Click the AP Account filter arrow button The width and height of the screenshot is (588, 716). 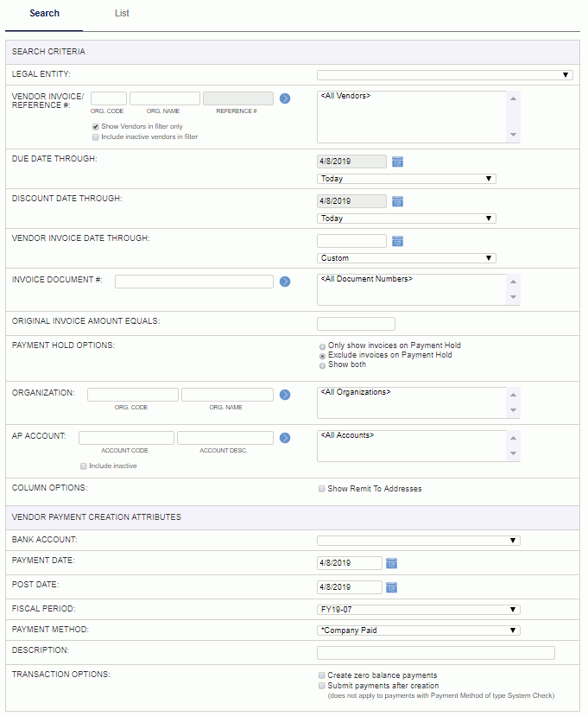pos(285,438)
